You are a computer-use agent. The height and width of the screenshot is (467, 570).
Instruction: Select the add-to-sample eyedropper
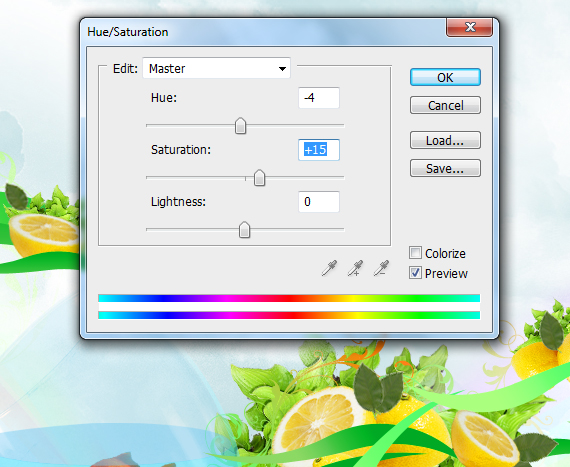pos(355,268)
